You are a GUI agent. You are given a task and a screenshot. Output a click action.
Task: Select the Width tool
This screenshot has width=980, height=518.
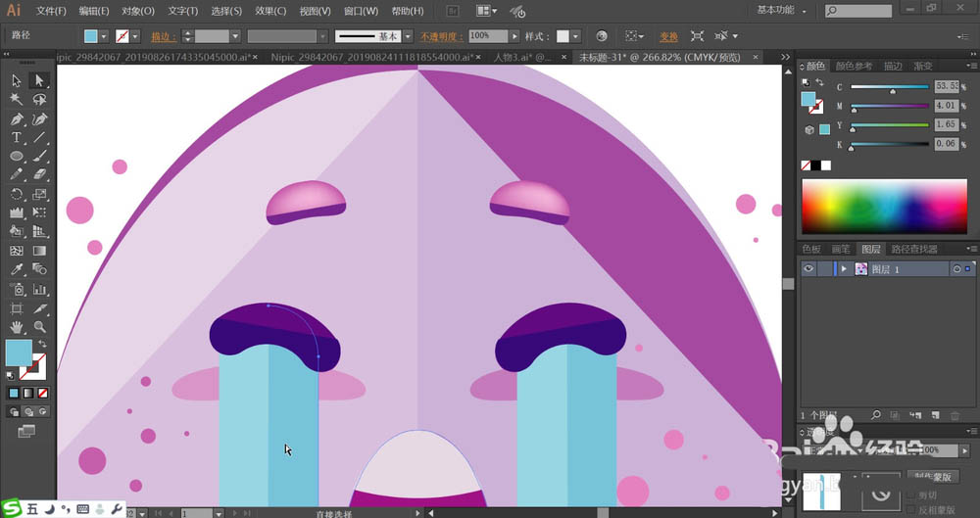coord(17,213)
